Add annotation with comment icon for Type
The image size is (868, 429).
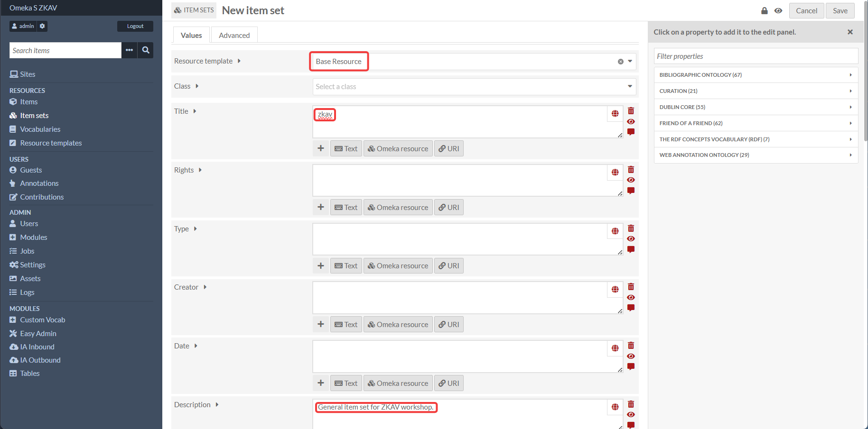click(x=631, y=249)
